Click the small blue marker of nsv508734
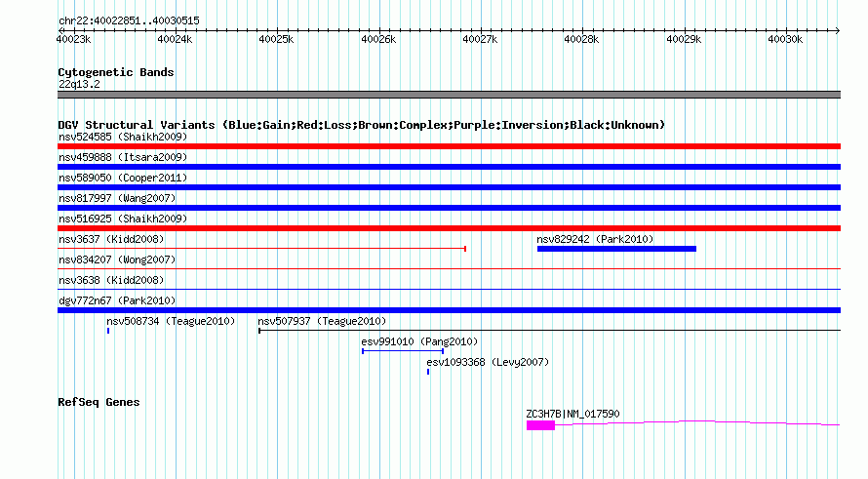The width and height of the screenshot is (868, 479). point(108,331)
